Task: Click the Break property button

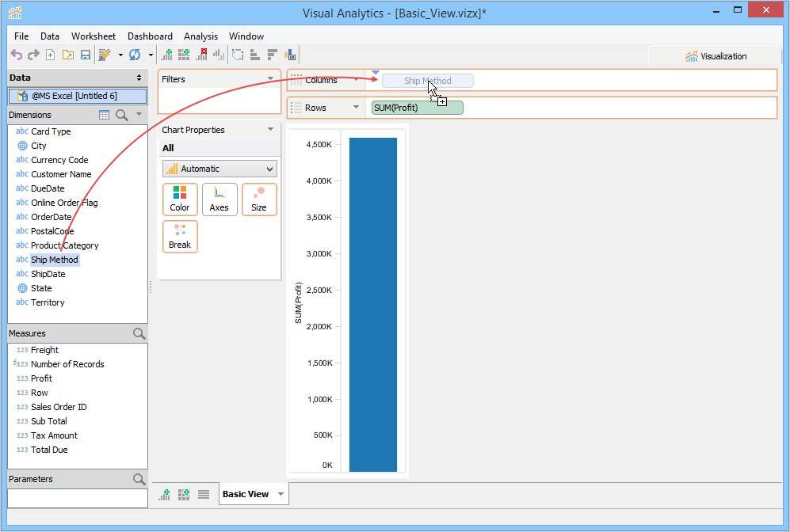Action: tap(180, 237)
